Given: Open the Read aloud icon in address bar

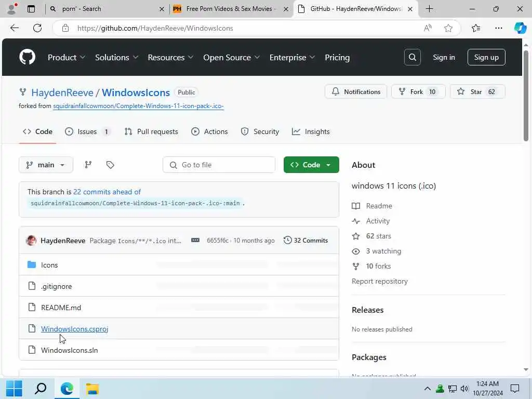Looking at the screenshot, I should coord(428,28).
